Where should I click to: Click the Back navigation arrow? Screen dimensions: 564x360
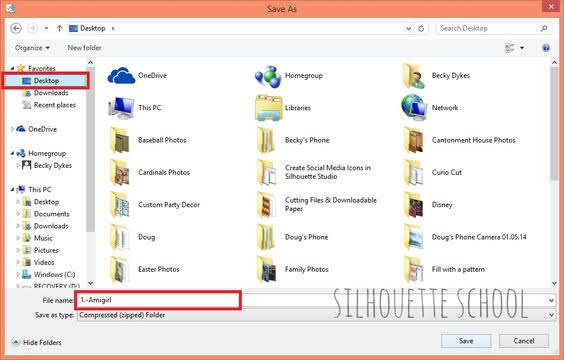[16, 28]
